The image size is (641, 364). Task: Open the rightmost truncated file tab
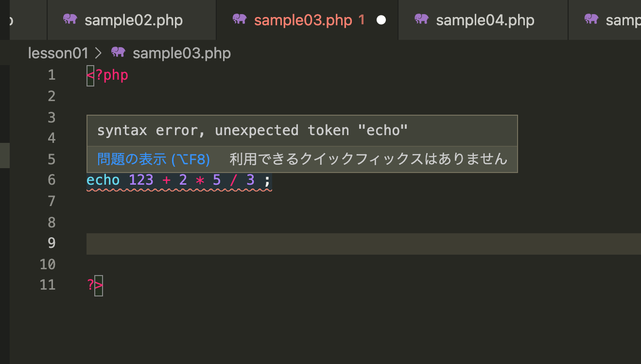[x=622, y=19]
